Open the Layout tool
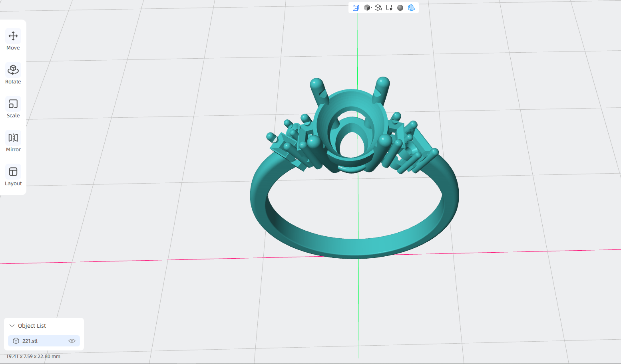Screen dimensions: 621x364 tap(13, 176)
